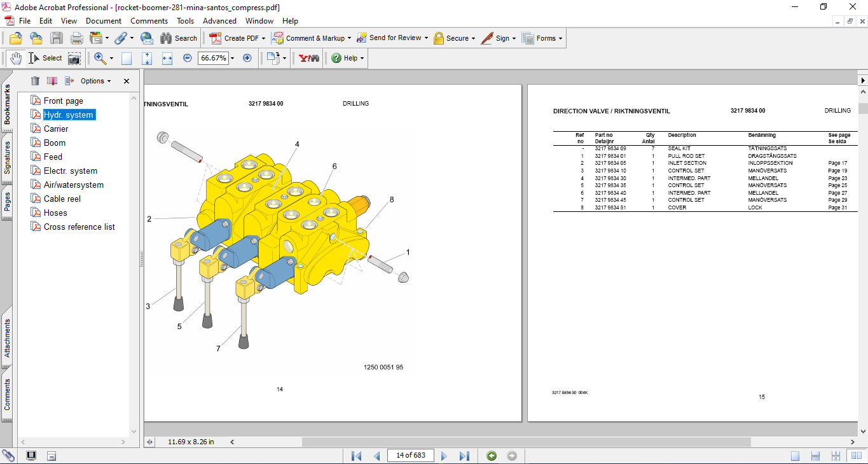Open the Carrier bookmark

pos(56,129)
